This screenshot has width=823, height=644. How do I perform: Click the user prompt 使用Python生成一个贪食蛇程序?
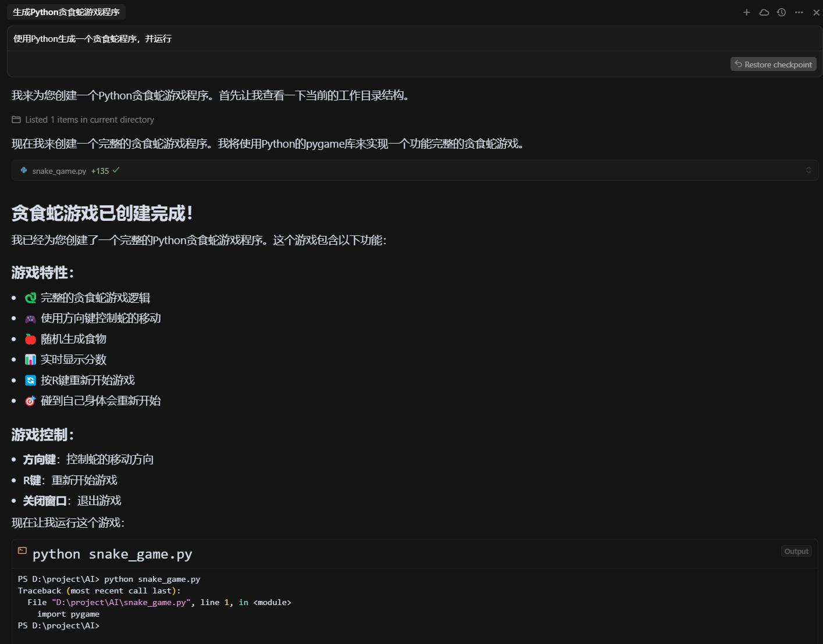click(x=92, y=38)
